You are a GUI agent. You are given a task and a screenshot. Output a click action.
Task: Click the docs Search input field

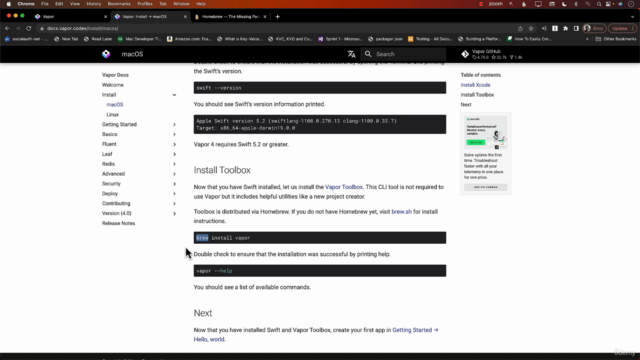tap(403, 54)
